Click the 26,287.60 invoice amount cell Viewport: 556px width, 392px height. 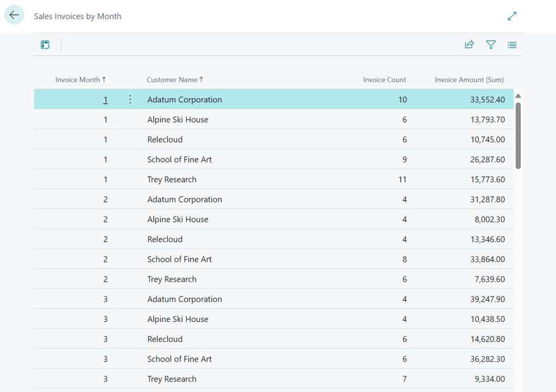[x=487, y=160]
